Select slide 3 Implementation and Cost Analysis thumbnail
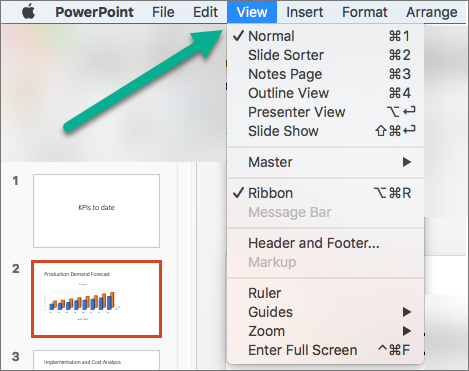This screenshot has height=371, width=469. click(96, 360)
